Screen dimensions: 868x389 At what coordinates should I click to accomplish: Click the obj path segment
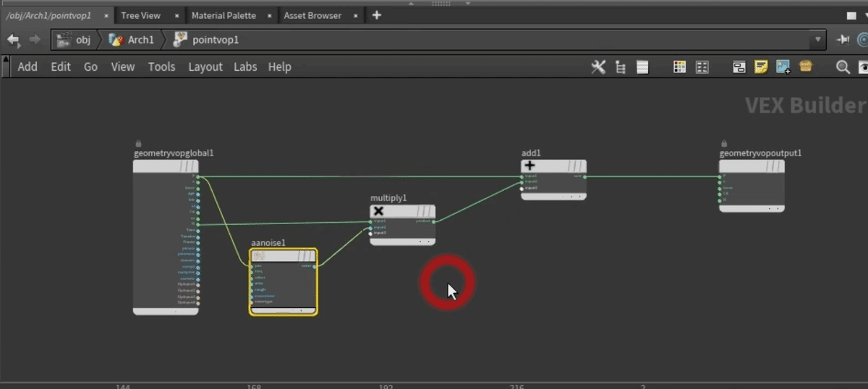[75, 40]
